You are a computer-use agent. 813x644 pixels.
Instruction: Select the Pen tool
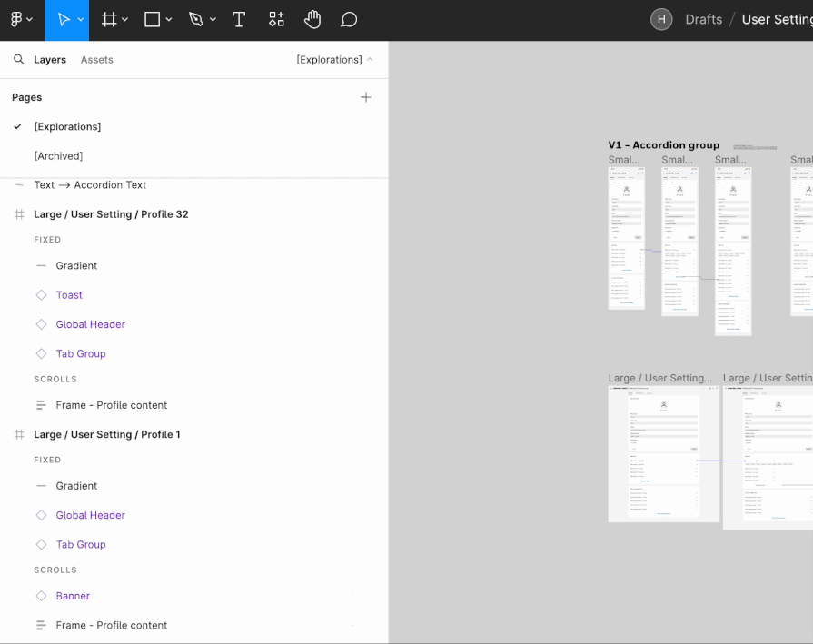tap(196, 20)
